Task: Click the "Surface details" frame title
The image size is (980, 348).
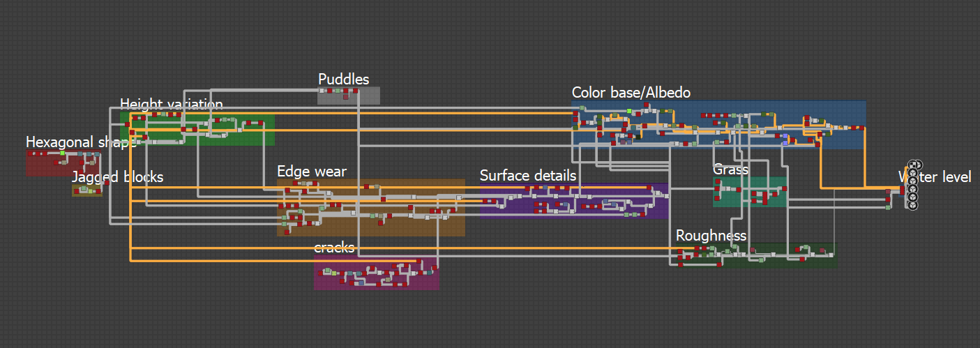Action: pos(527,176)
